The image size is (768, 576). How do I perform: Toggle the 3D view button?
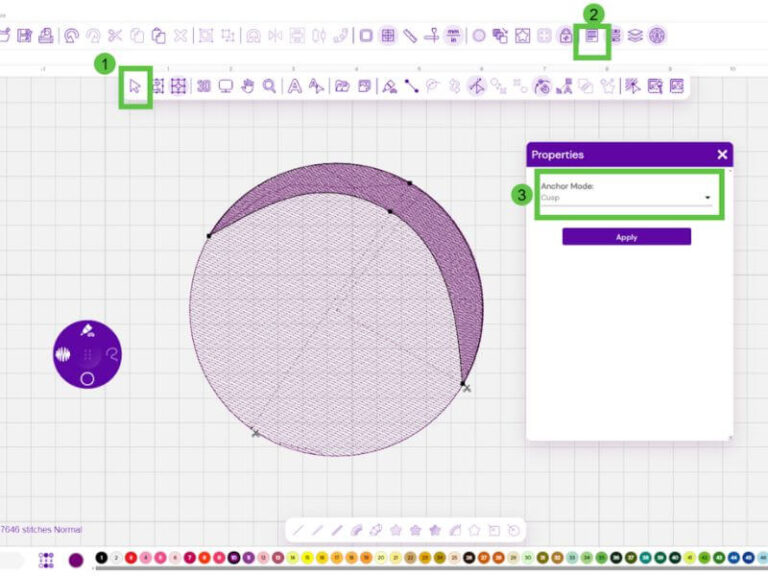pyautogui.click(x=204, y=87)
